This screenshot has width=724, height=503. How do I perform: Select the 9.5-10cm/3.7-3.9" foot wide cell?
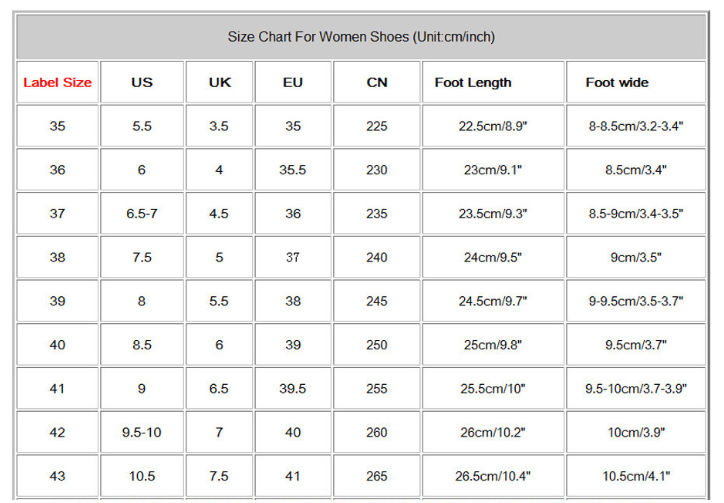[x=636, y=389]
